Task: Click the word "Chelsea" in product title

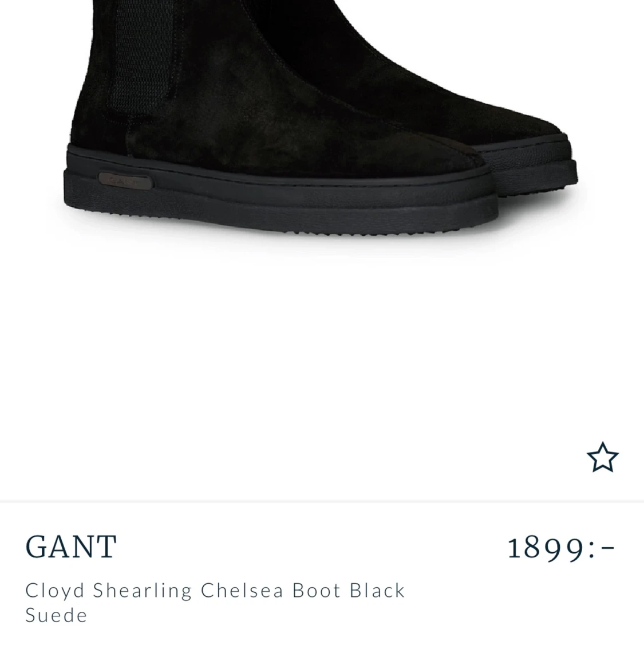Action: pyautogui.click(x=242, y=590)
